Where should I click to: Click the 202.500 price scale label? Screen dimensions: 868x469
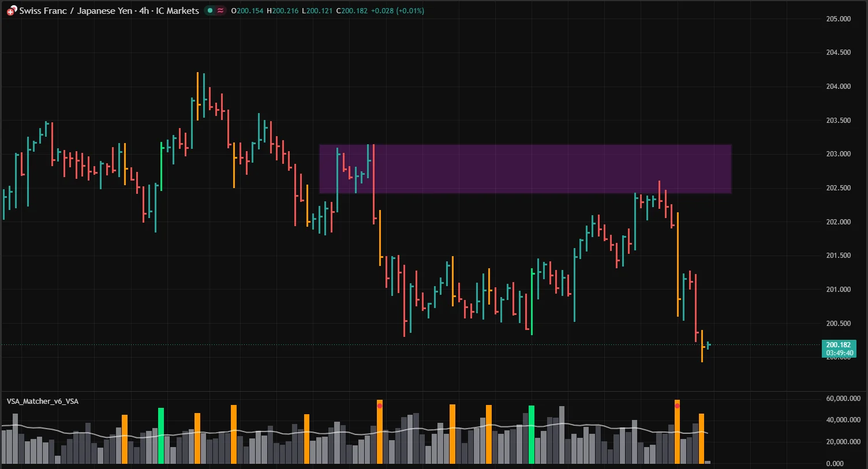[x=839, y=188]
